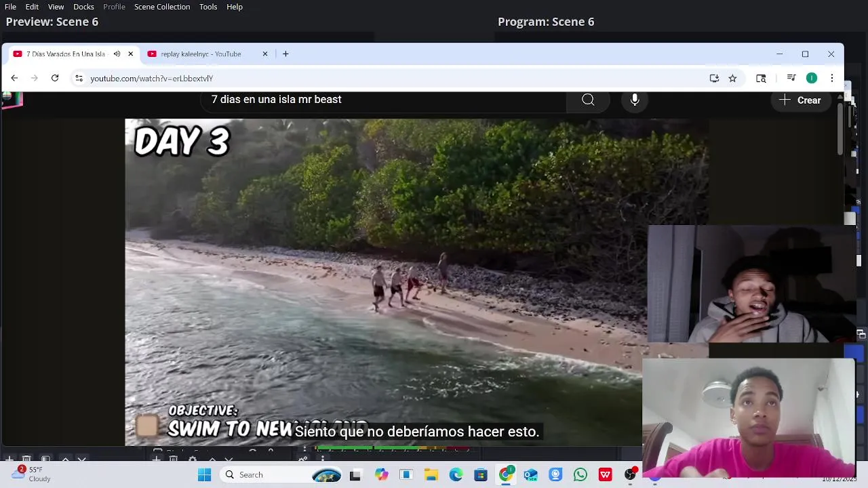Click the Crear button on YouTube

point(800,100)
